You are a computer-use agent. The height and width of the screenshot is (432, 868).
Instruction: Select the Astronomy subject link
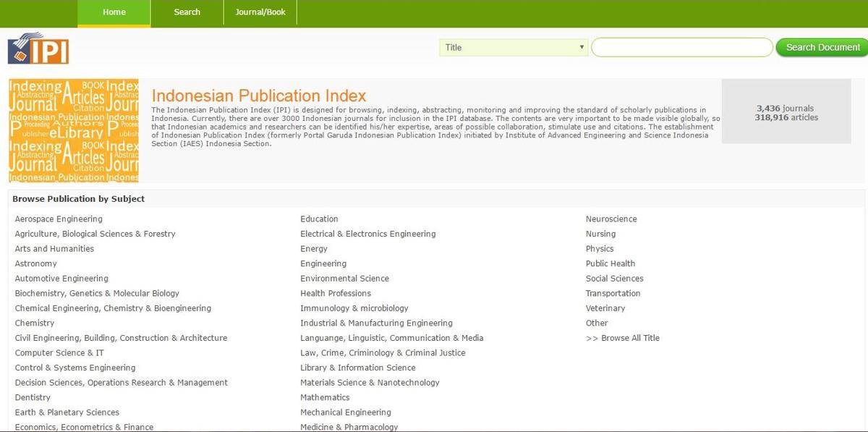click(x=35, y=263)
